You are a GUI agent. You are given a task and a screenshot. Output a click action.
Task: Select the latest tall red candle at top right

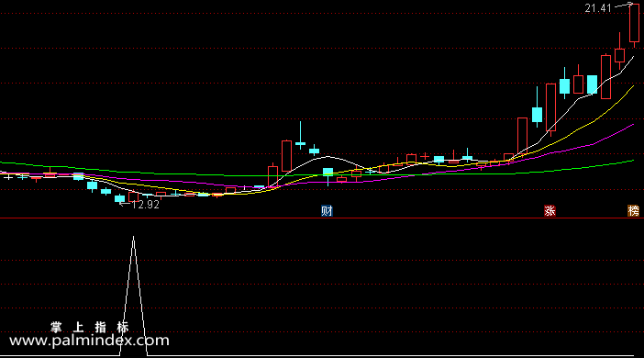[x=634, y=24]
